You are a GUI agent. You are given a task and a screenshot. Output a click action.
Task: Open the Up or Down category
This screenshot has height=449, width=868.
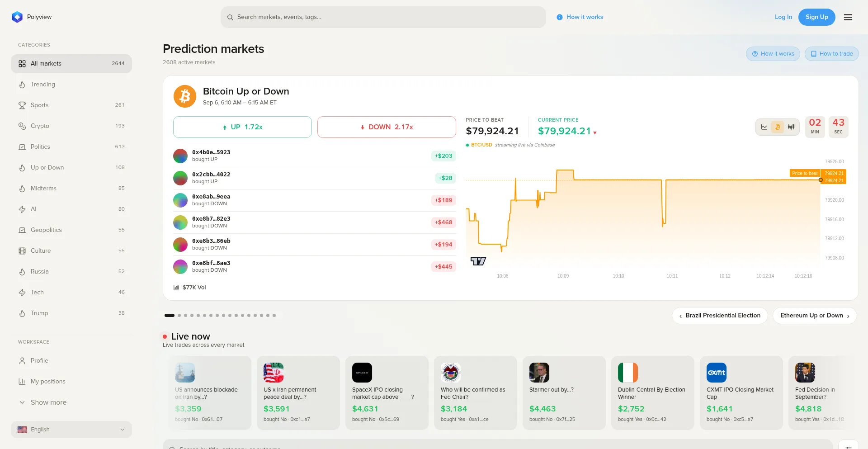click(x=71, y=168)
